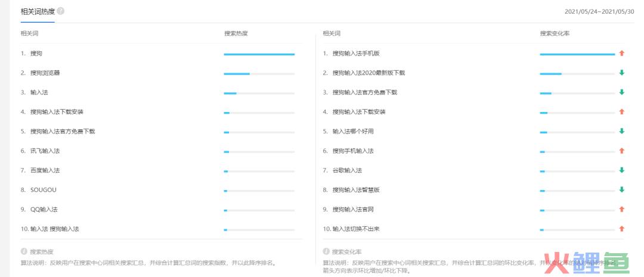Click the up arrow for 搜狗输入法官网
This screenshot has width=644, height=277.
pos(622,209)
